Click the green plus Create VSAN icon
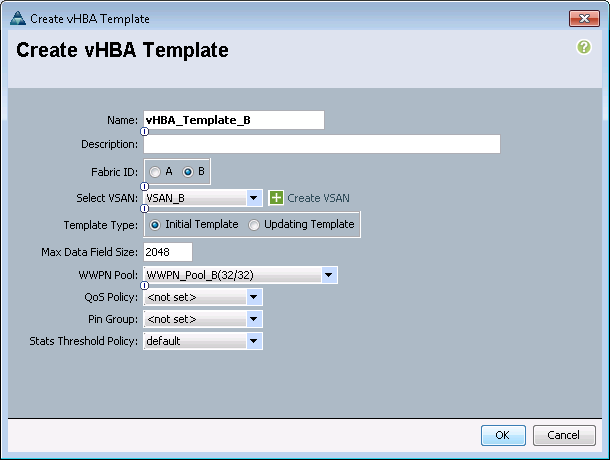 click(276, 198)
